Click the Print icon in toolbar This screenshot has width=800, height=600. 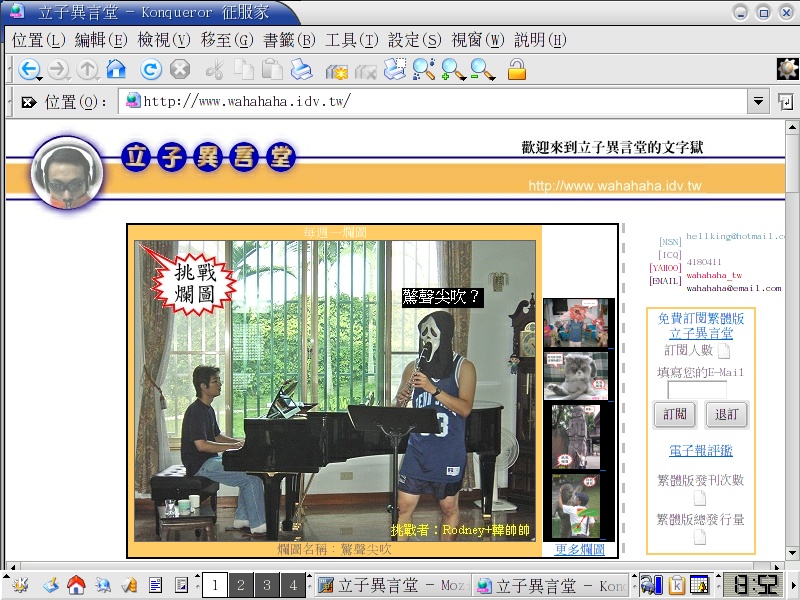point(301,70)
